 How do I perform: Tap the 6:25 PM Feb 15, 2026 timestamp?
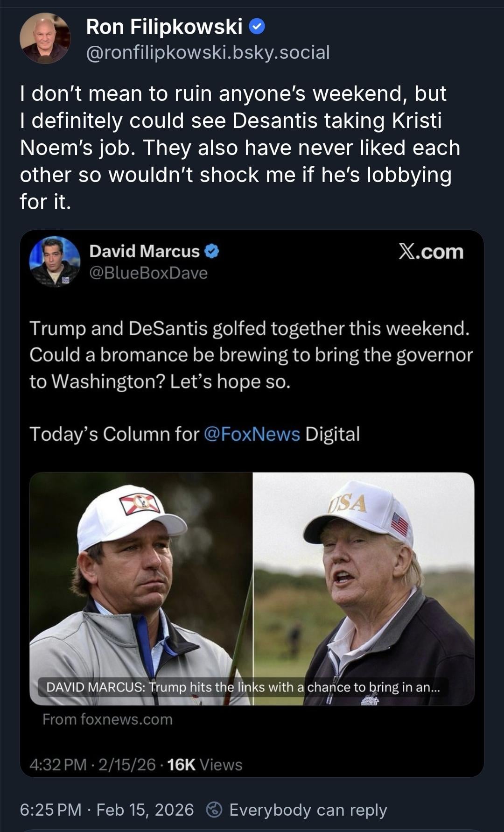(x=106, y=810)
